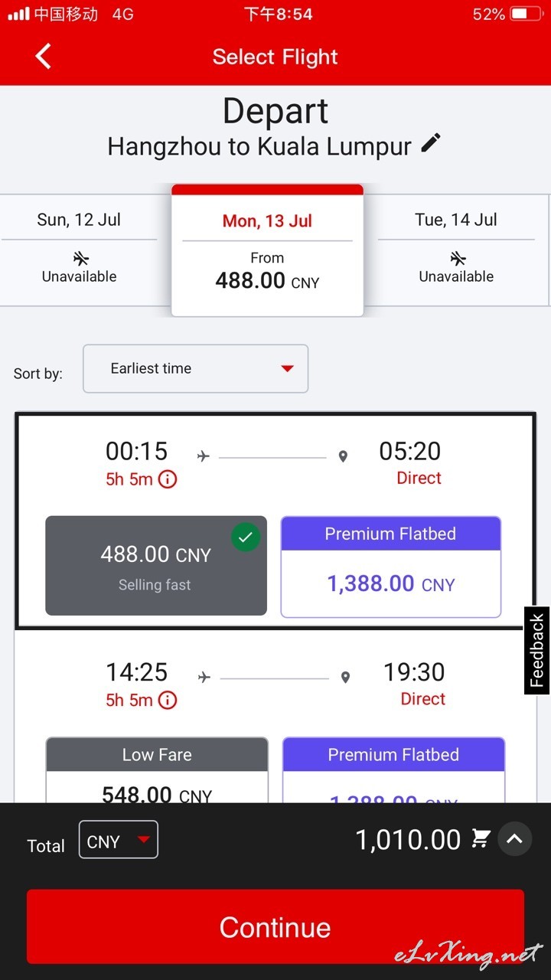Image resolution: width=551 pixels, height=980 pixels.
Task: Choose Premium Flatbed 1,388.00 CNY for 00:15 flight
Action: point(390,567)
